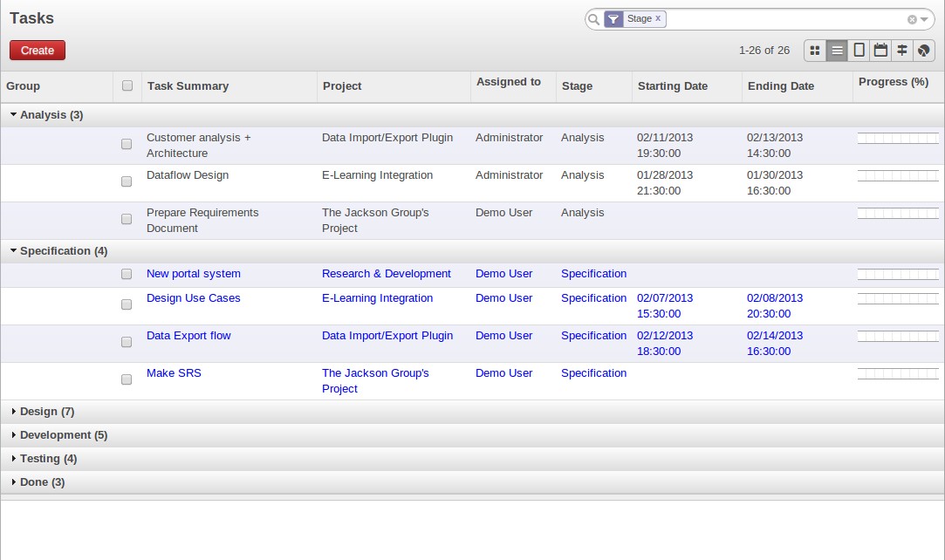Click progress bar for Make SRS row
This screenshot has width=945, height=560.
point(898,374)
